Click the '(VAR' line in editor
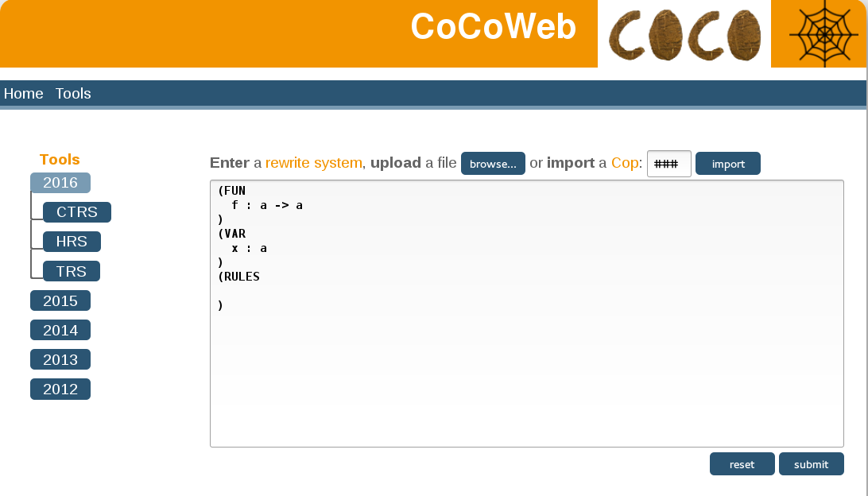 (x=232, y=234)
